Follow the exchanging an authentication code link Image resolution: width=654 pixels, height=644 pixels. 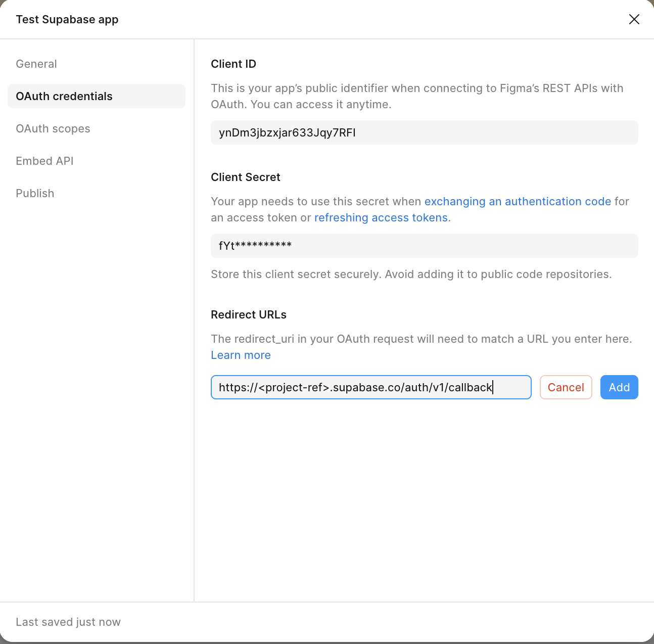[518, 201]
